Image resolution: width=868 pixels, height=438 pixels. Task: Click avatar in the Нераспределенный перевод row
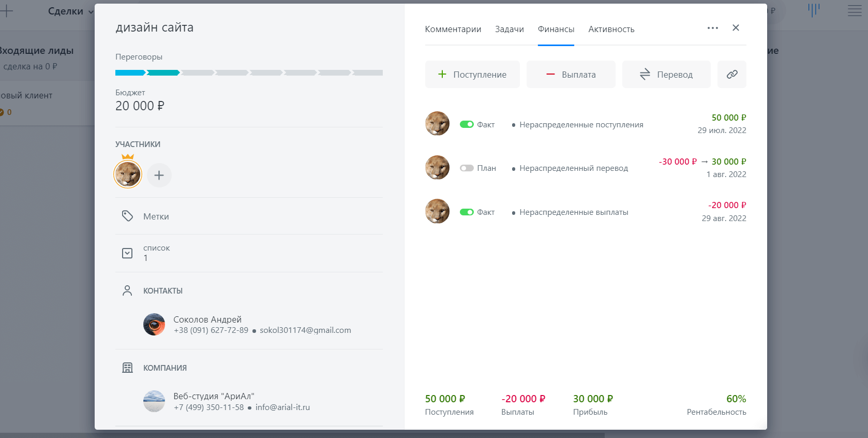[x=437, y=168]
